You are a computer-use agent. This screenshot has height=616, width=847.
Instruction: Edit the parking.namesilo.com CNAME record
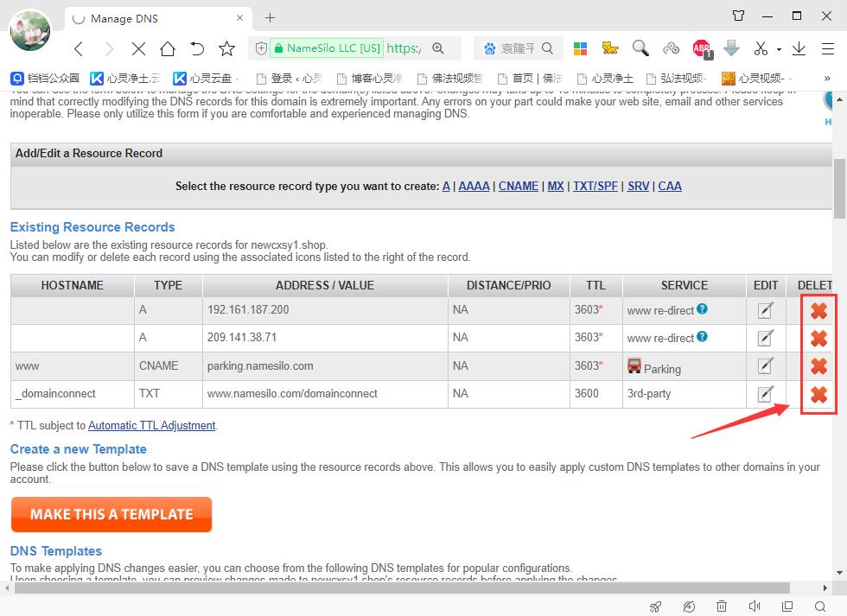766,366
